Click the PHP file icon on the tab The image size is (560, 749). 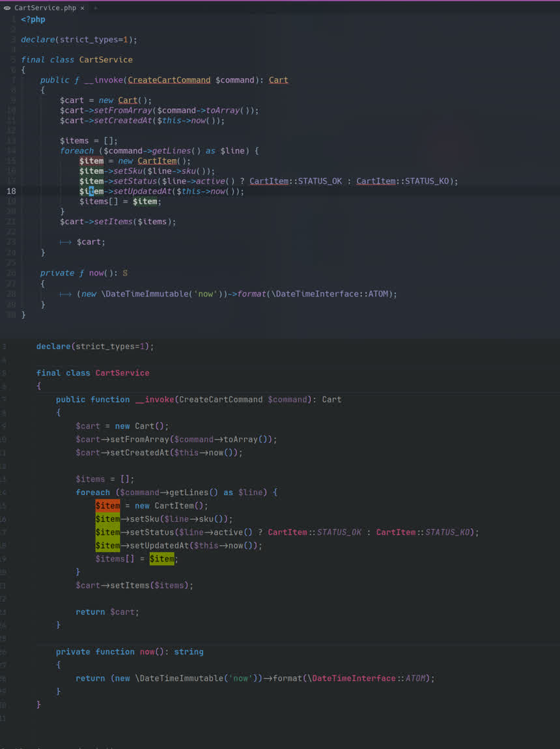[7, 8]
